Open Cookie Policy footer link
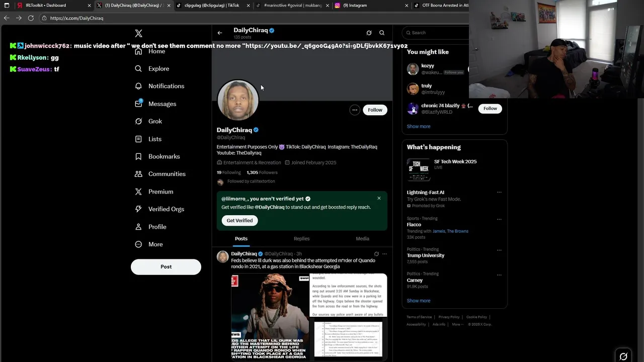Viewport: 644px width, 362px height. pos(476,317)
